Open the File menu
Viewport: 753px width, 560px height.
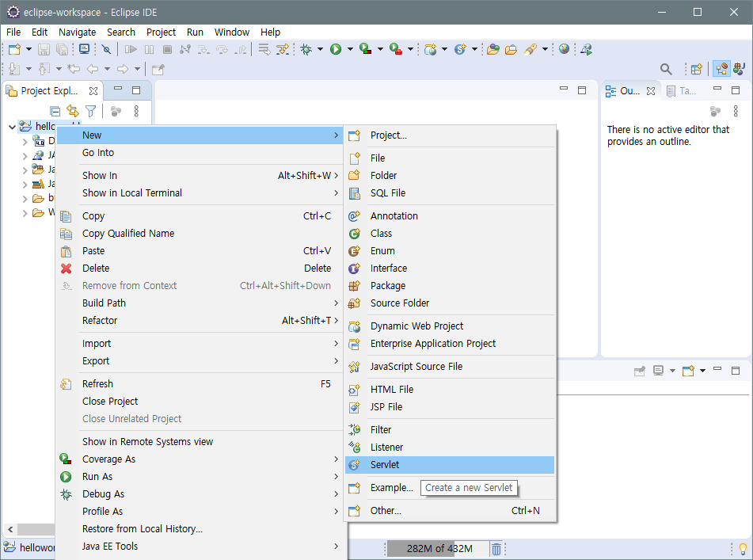13,32
